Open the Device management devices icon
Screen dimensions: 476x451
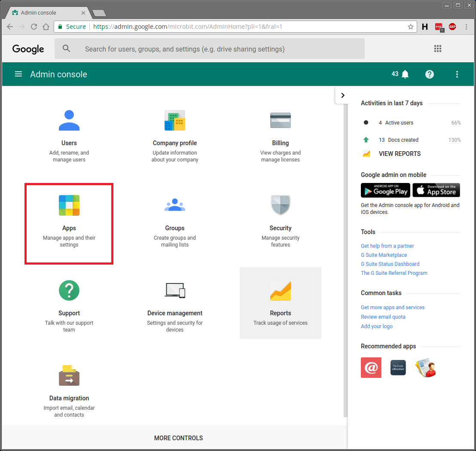pos(175,290)
